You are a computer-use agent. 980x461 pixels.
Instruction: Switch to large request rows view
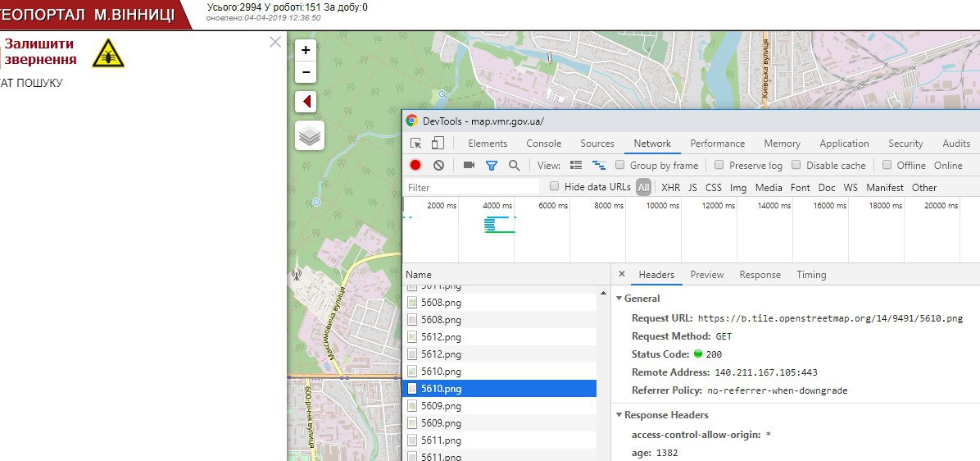pyautogui.click(x=576, y=165)
